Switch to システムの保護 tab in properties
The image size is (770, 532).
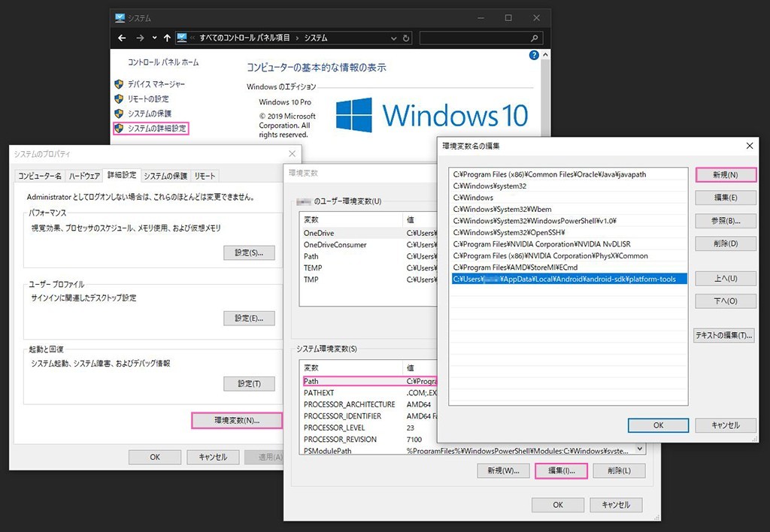point(165,176)
